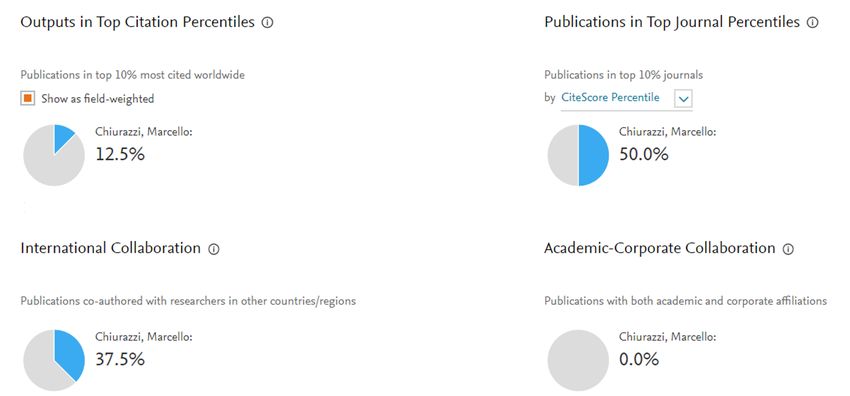Click the Outputs in Top Citation Percentiles heading
This screenshot has width=850, height=396.
point(138,22)
